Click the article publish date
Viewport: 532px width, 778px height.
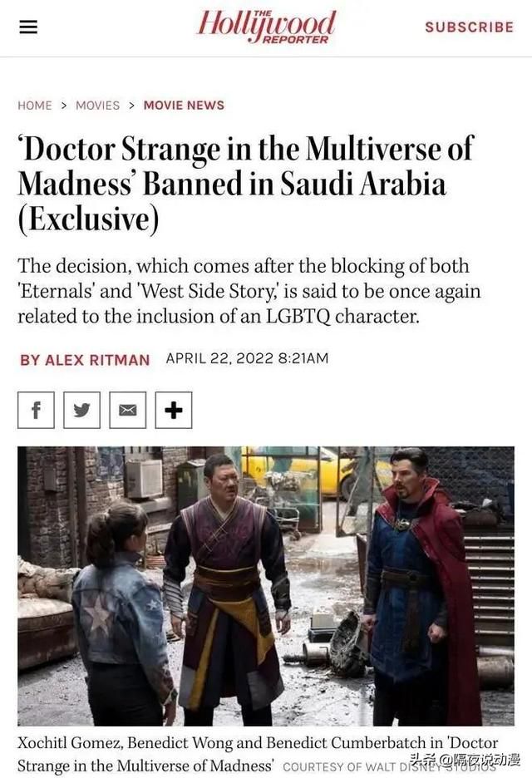(x=247, y=358)
